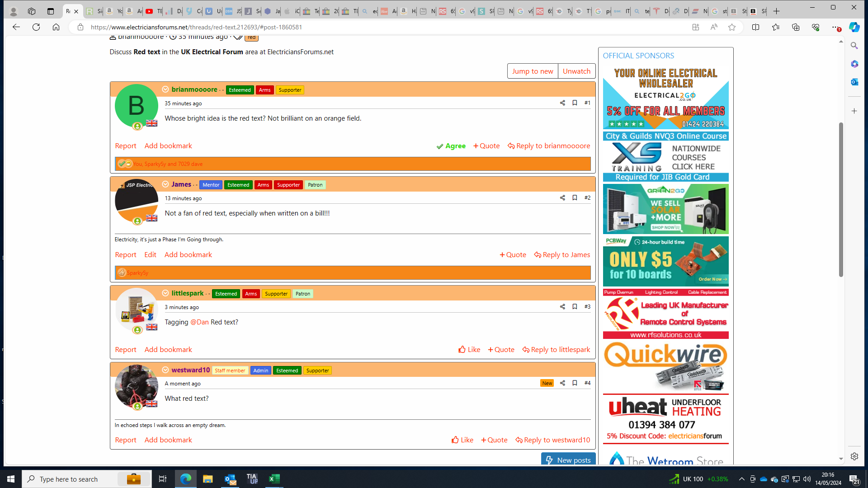Go back to previous page
This screenshot has height=488, width=868.
pos(16,27)
